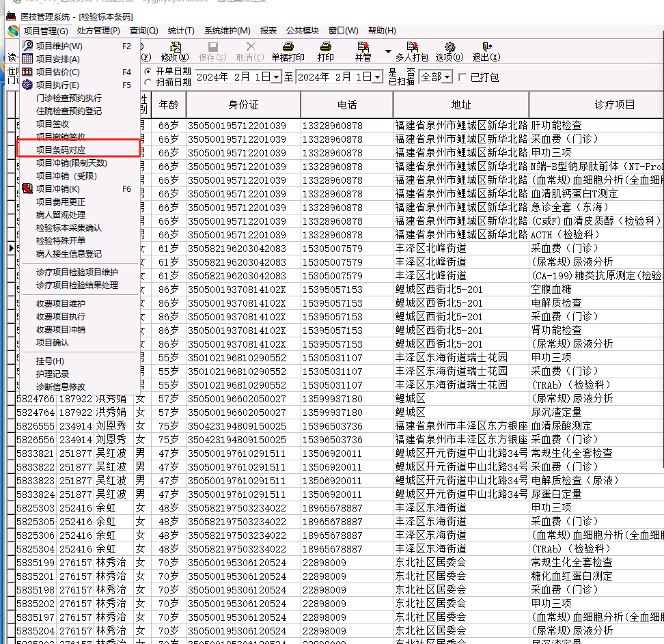Screen dimensions: 664x644
Task: Select row selector for record 5826555 刘恩秀
Action: pyautogui.click(x=12, y=426)
